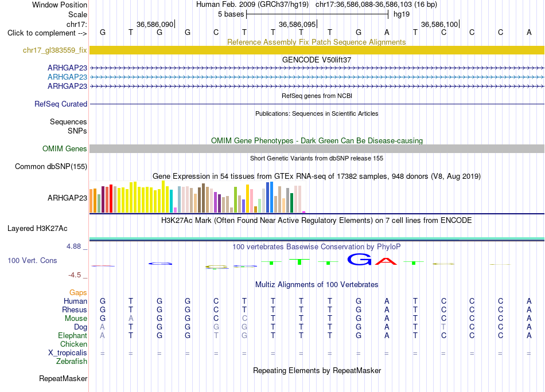Click the GTEx gene expression track title
The height and width of the screenshot is (392, 545).
(x=317, y=176)
